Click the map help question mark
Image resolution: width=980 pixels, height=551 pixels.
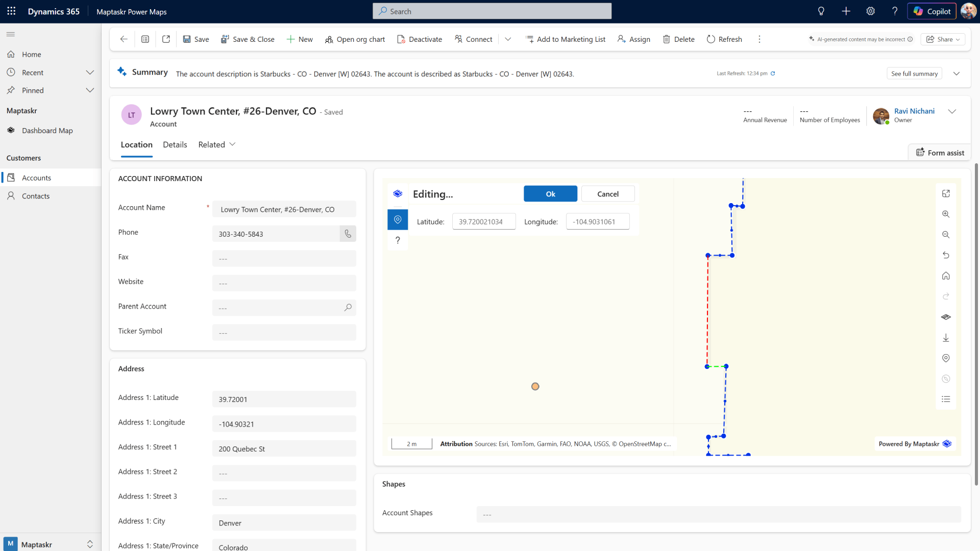398,240
